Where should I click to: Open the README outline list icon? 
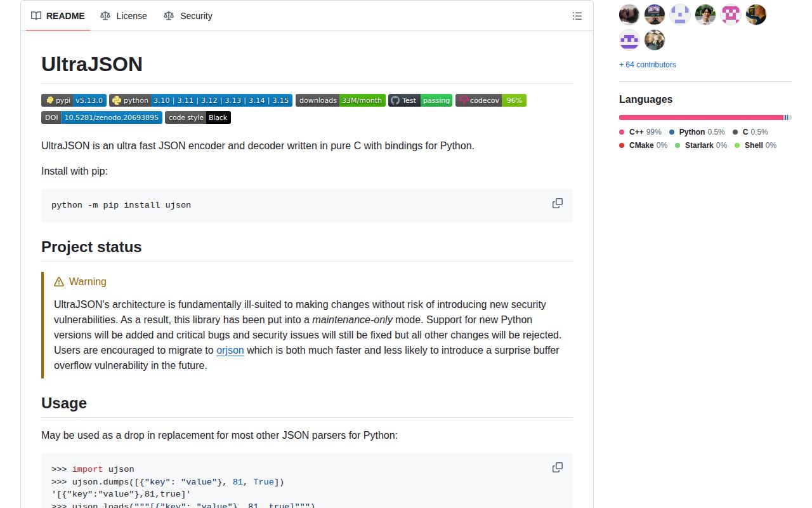(577, 16)
